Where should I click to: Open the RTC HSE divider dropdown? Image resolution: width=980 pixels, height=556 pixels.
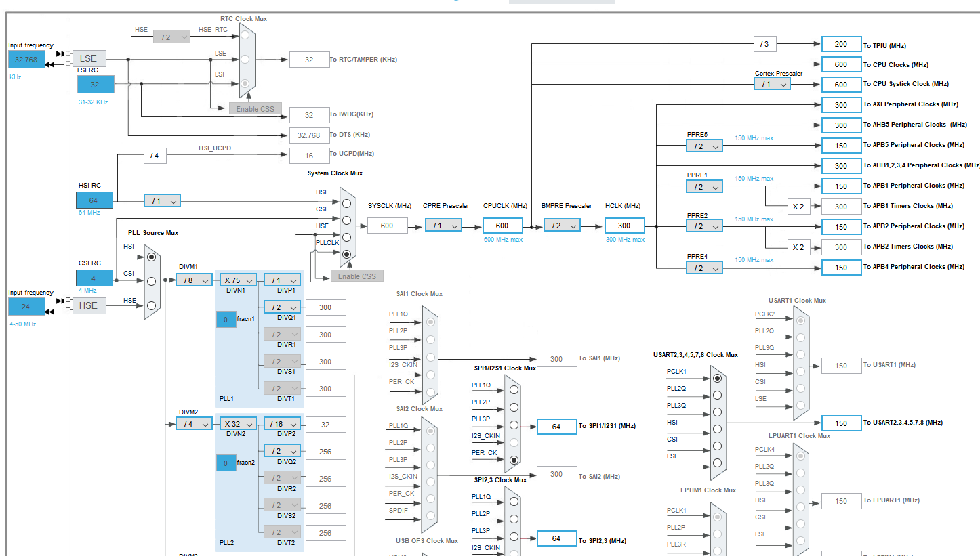[171, 36]
